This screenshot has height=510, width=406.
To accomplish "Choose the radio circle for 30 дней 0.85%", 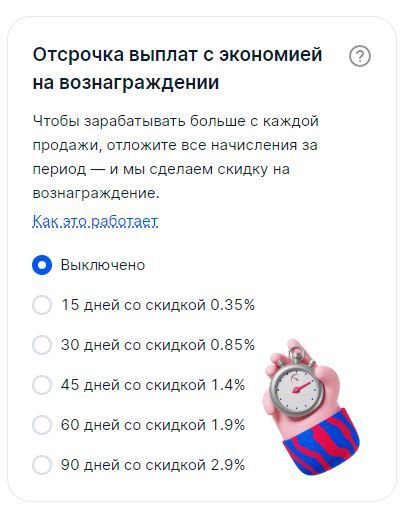I will pyautogui.click(x=42, y=345).
